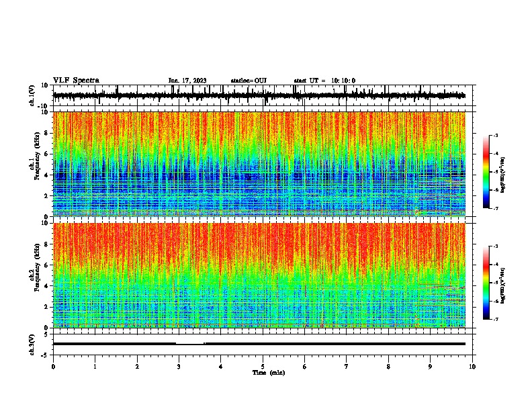The image size is (532, 411).
Task: Click inside the ch.1 spectrogram panel
Action: click(263, 164)
